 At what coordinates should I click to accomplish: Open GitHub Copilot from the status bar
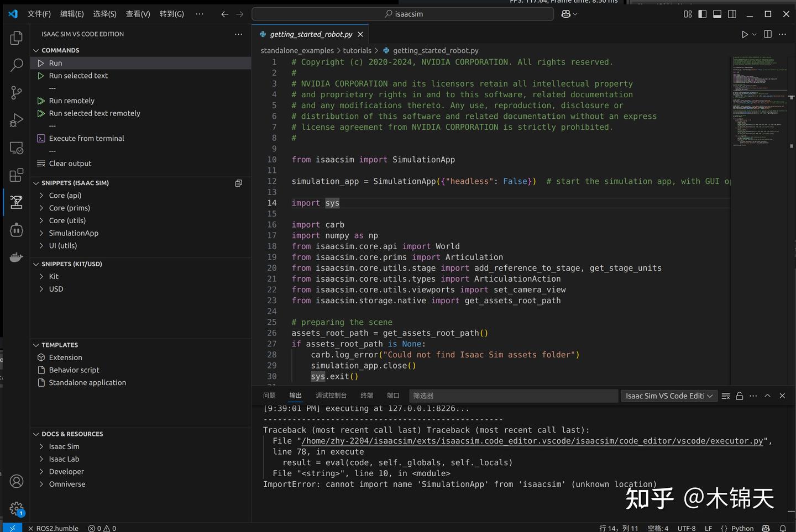(766, 528)
